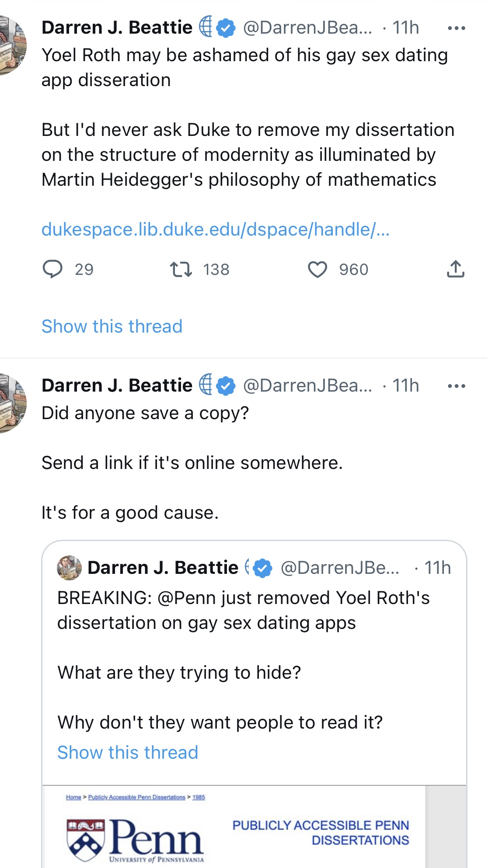Open dukespace.lib.duke.edu dissertation link
Image resolution: width=488 pixels, height=868 pixels.
point(216,229)
